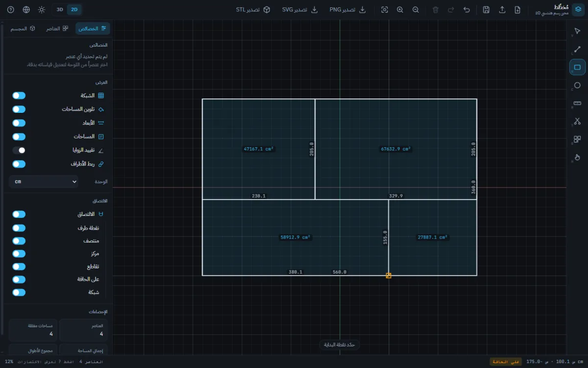The width and height of the screenshot is (588, 368).
Task: Toggle the ربط الأطراف switch
Action: click(19, 164)
